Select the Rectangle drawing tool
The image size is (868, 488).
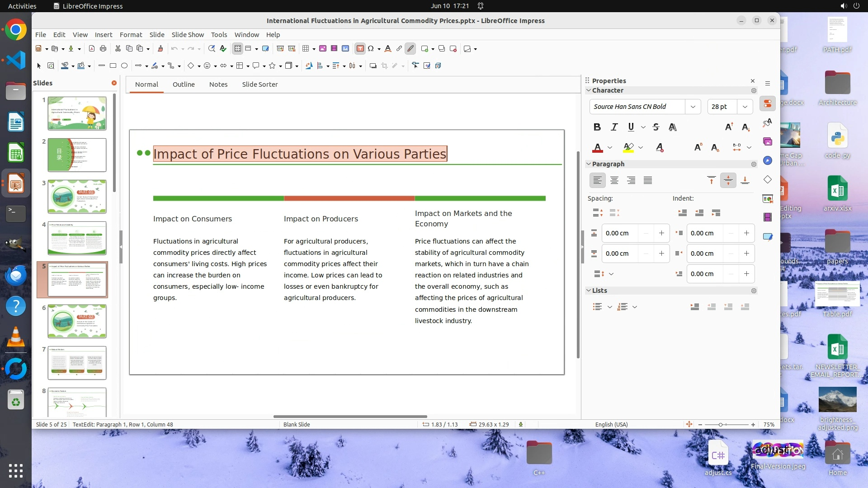[113, 66]
